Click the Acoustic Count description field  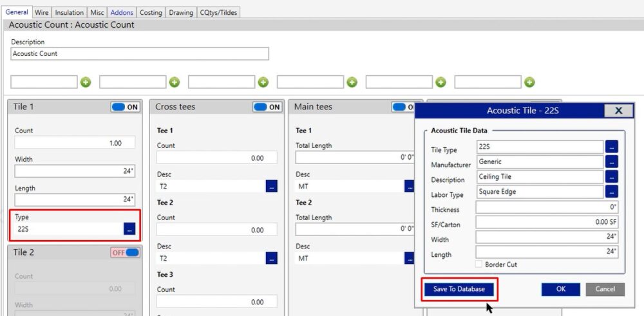click(x=140, y=54)
